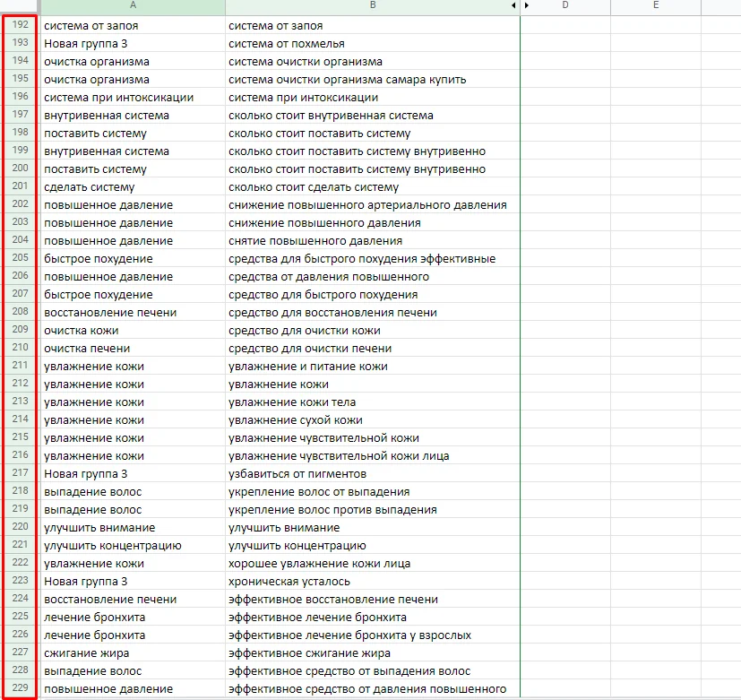Select column E header
The width and height of the screenshot is (741, 700).
coord(656,5)
